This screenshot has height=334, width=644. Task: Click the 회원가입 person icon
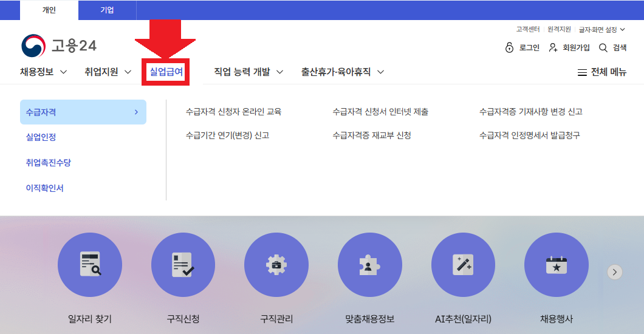click(553, 47)
